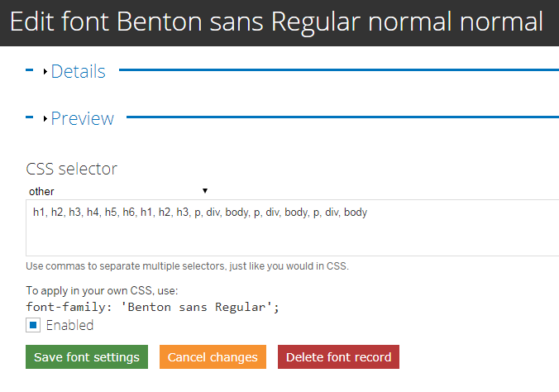Click the orange Cancel changes button

coord(213,356)
